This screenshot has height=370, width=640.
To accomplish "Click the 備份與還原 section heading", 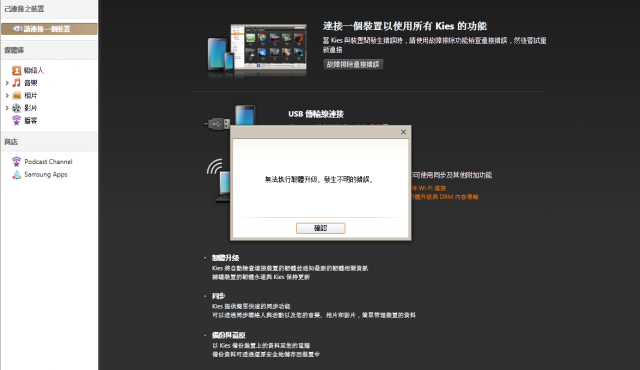I will tap(229, 335).
